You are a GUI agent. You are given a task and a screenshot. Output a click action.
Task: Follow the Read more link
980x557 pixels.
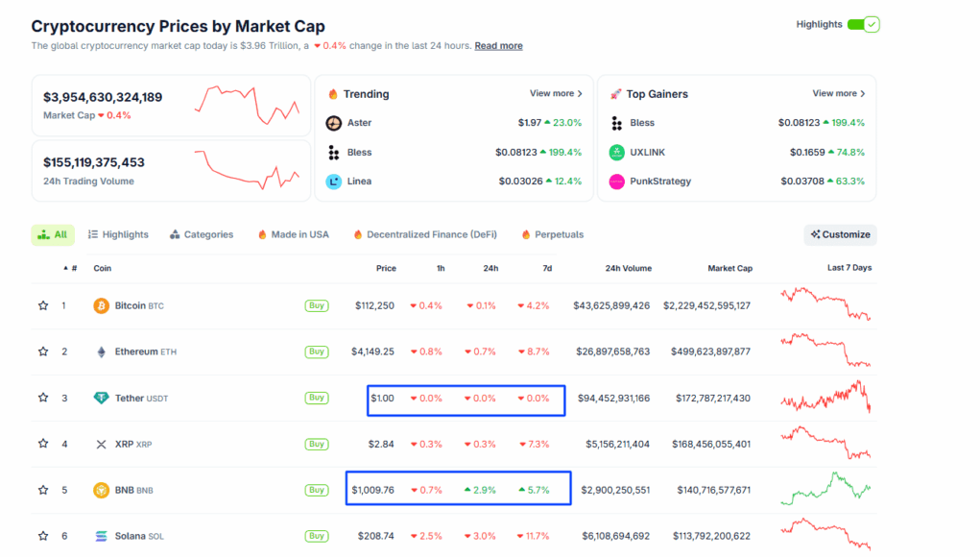[x=498, y=46]
